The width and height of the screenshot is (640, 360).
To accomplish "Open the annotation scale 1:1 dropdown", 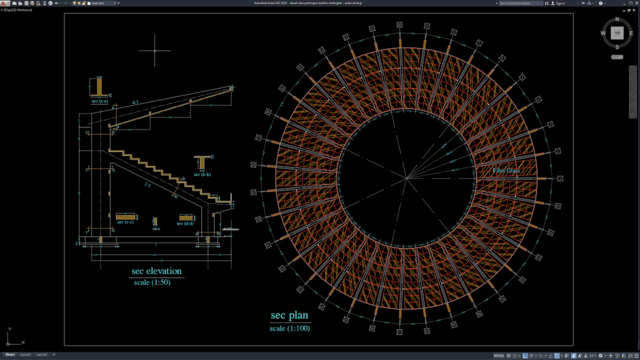I will tap(593, 356).
